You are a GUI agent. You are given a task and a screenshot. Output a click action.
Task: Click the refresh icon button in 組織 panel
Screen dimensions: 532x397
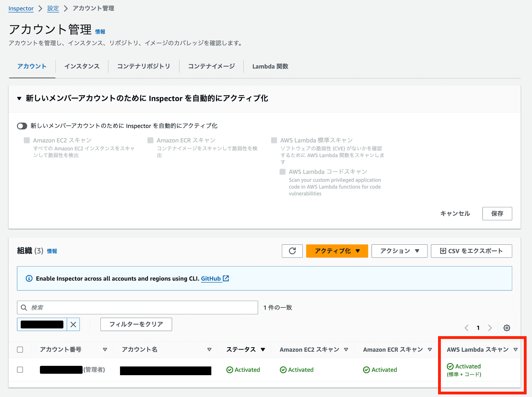pyautogui.click(x=292, y=251)
